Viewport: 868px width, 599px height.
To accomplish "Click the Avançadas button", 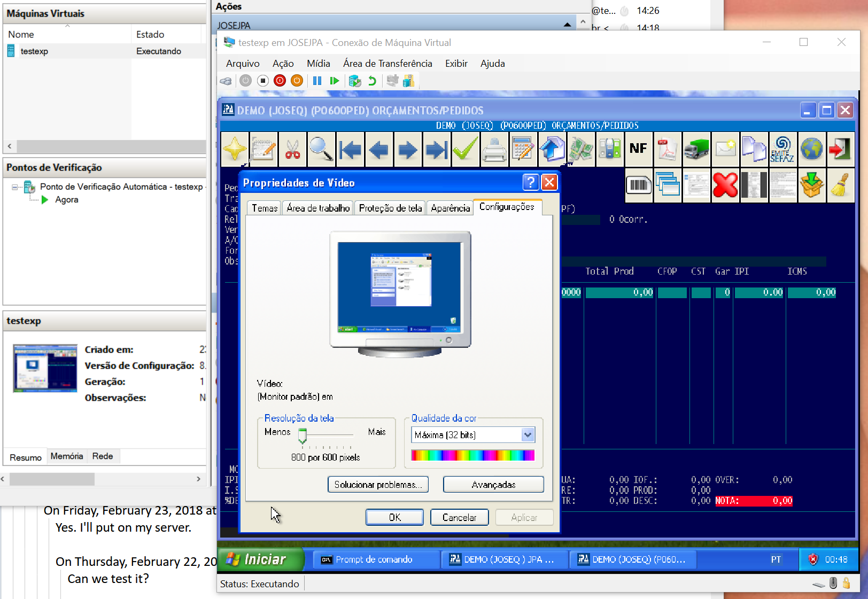I will (493, 485).
